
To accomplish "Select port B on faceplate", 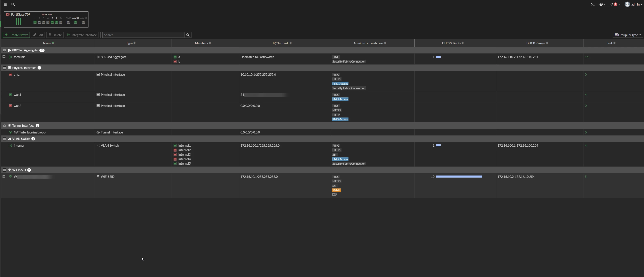I will tap(61, 22).
